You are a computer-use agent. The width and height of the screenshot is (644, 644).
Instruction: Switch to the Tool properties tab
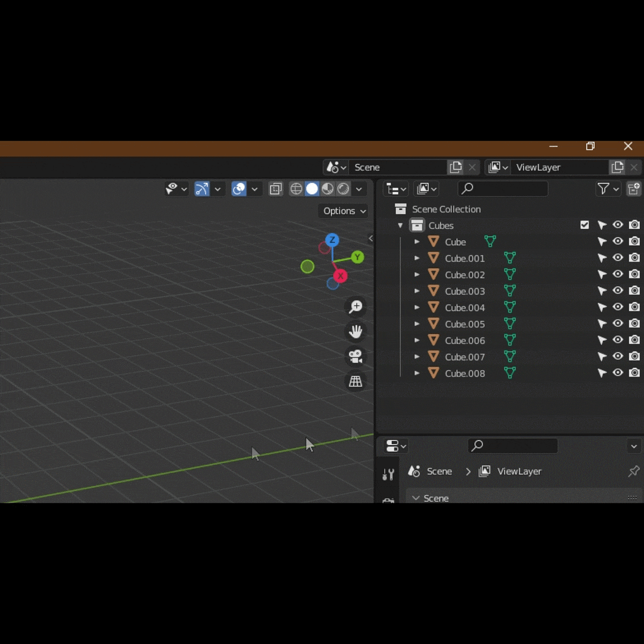(x=389, y=474)
